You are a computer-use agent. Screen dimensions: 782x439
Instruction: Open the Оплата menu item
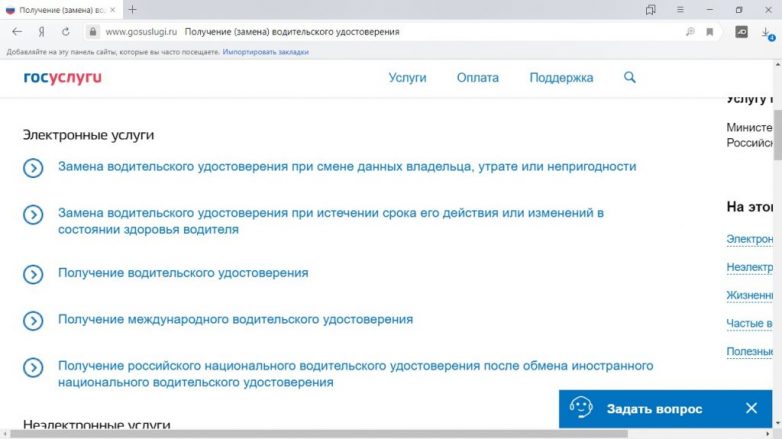pyautogui.click(x=477, y=77)
